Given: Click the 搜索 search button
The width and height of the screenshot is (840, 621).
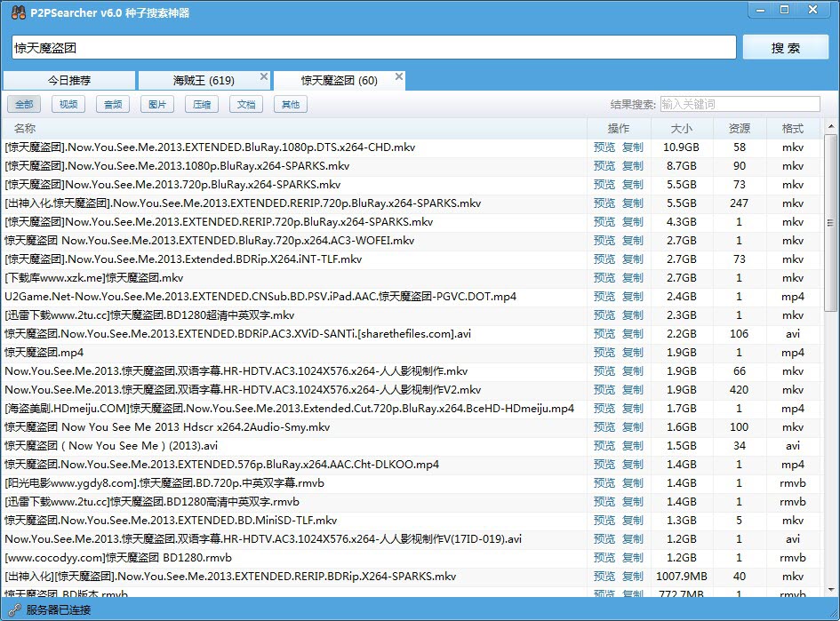Looking at the screenshot, I should (x=786, y=47).
